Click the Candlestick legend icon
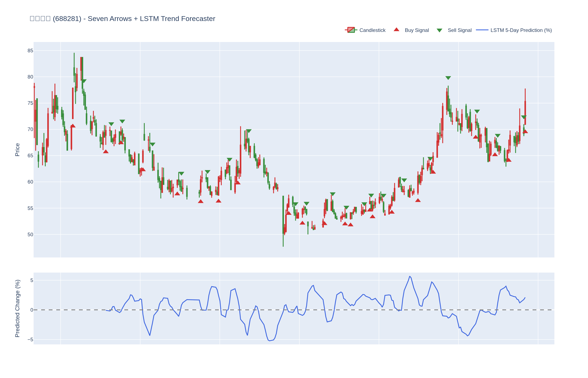This screenshot has width=588, height=378. point(351,30)
